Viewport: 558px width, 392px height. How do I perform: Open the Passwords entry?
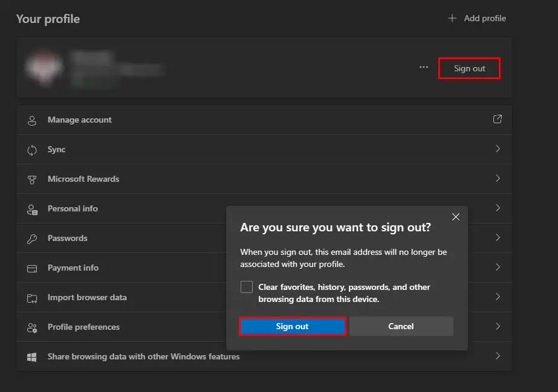(x=264, y=238)
